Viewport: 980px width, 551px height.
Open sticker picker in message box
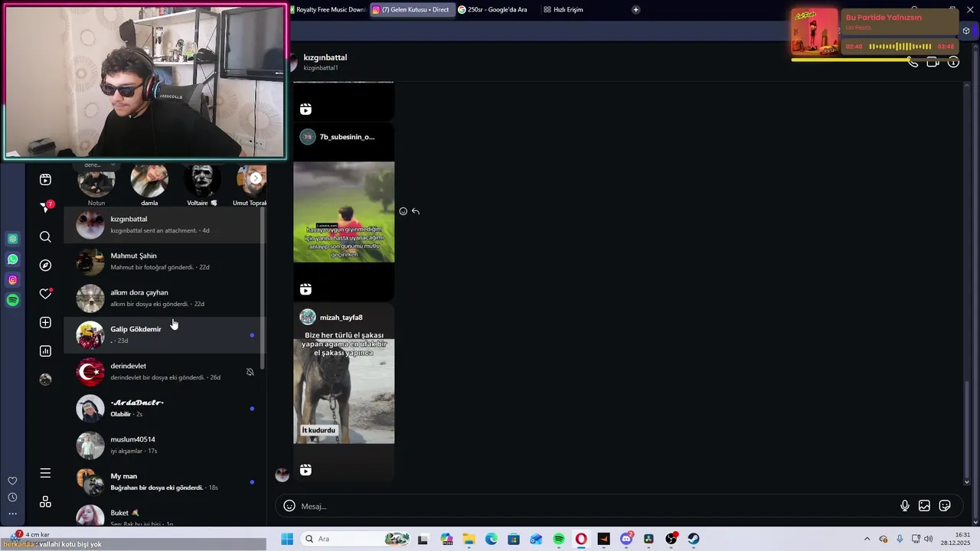click(x=945, y=506)
